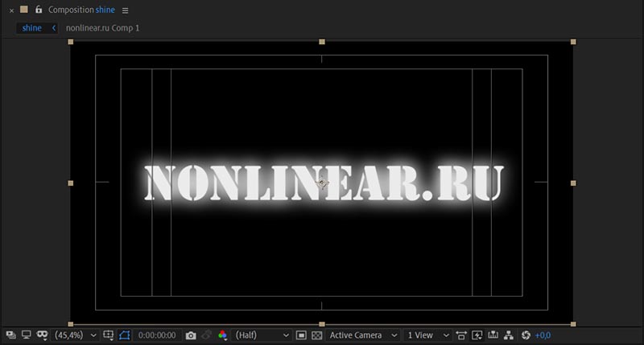Open the Show Channel color management button
Viewport: 644px width, 345px height.
(x=223, y=335)
